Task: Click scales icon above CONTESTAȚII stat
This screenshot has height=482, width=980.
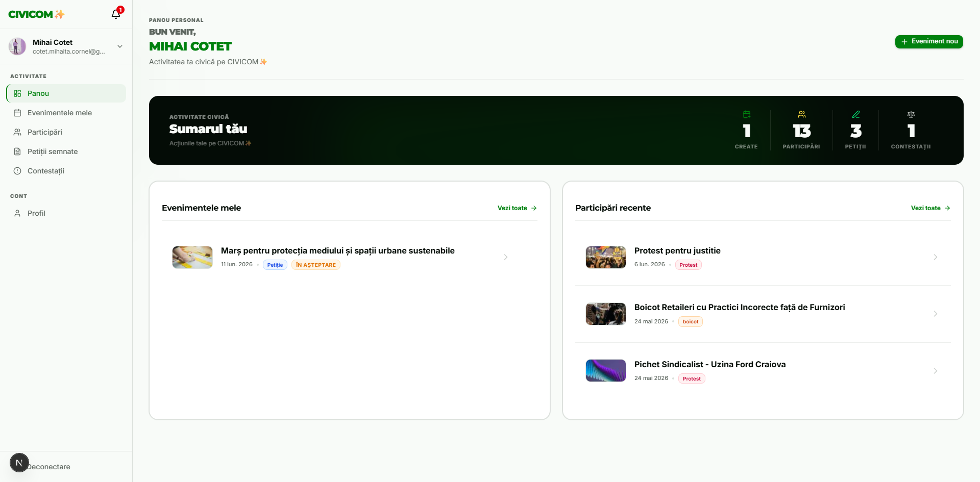Action: coord(911,114)
